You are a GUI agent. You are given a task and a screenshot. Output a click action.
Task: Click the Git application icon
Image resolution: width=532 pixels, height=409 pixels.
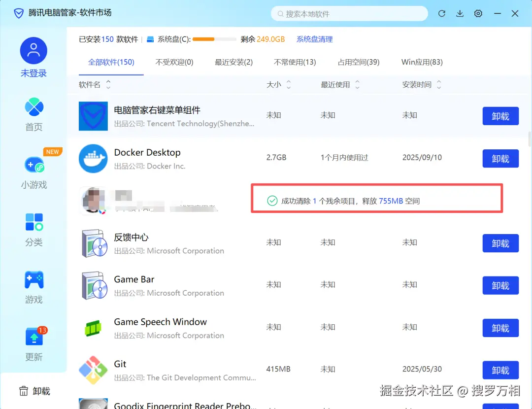(93, 370)
